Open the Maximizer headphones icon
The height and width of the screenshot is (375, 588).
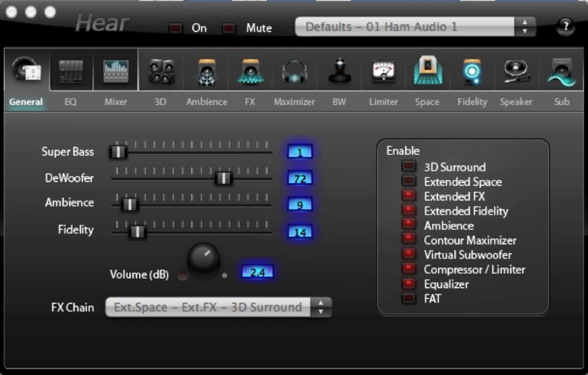tap(294, 72)
